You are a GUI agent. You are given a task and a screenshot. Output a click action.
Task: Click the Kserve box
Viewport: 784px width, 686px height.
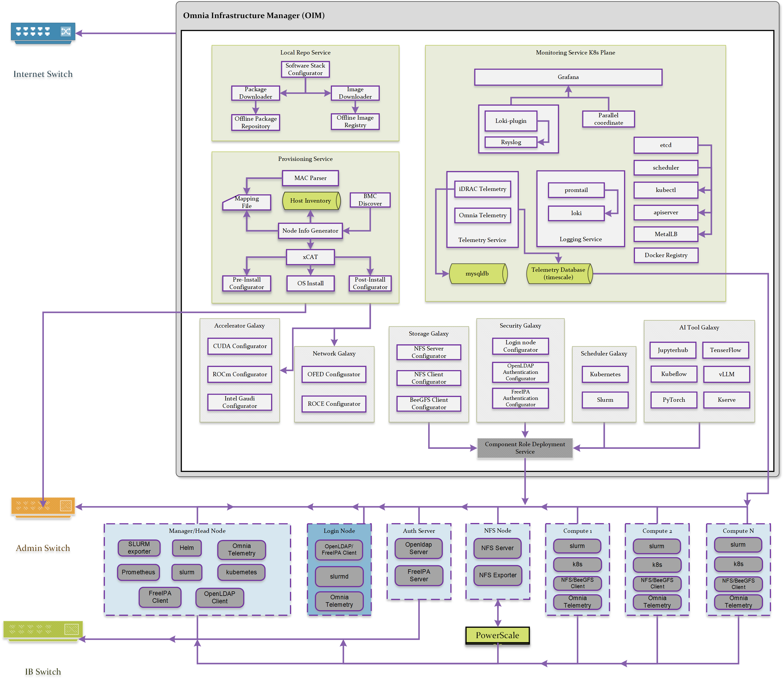[x=726, y=400]
